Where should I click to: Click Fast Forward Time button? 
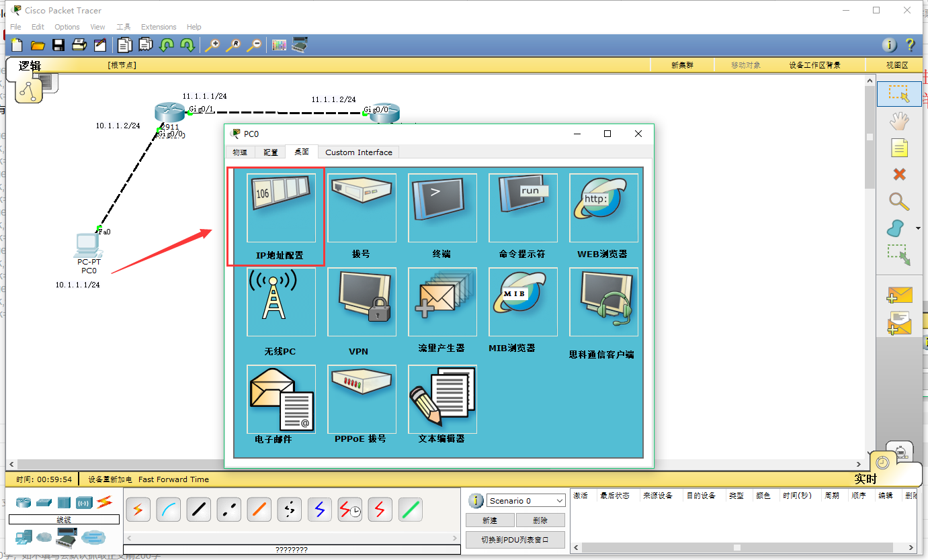(173, 479)
